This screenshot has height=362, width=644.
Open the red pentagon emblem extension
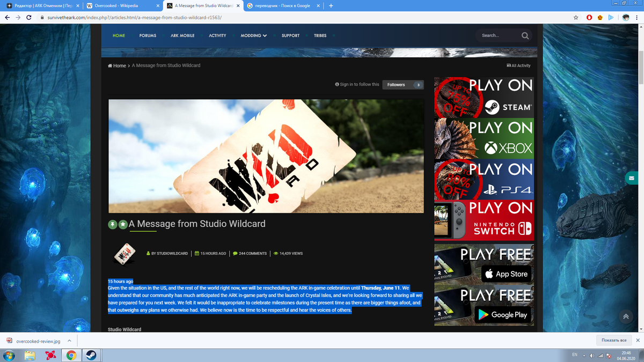(600, 17)
